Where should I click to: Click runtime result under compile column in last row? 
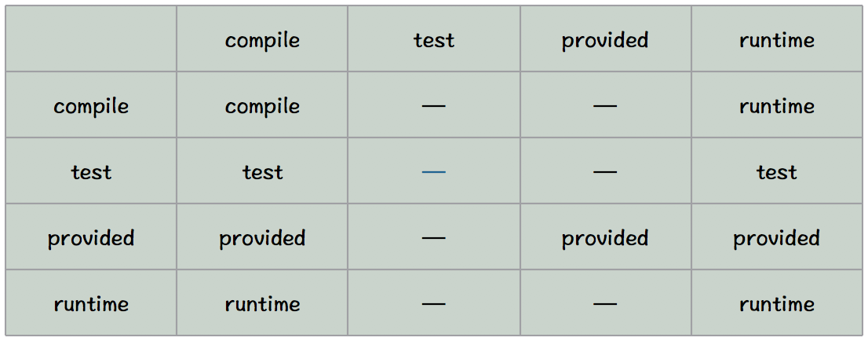click(x=262, y=304)
